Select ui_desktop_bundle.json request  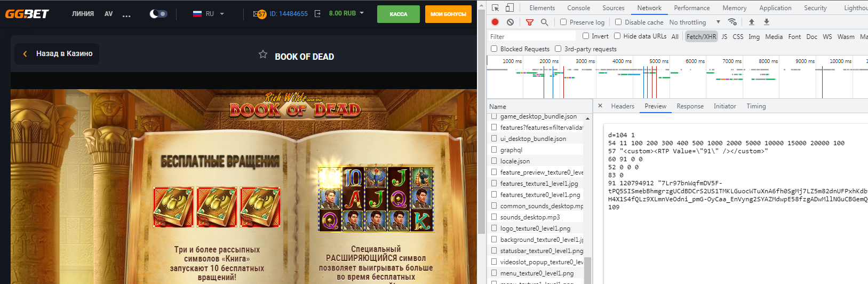point(536,139)
